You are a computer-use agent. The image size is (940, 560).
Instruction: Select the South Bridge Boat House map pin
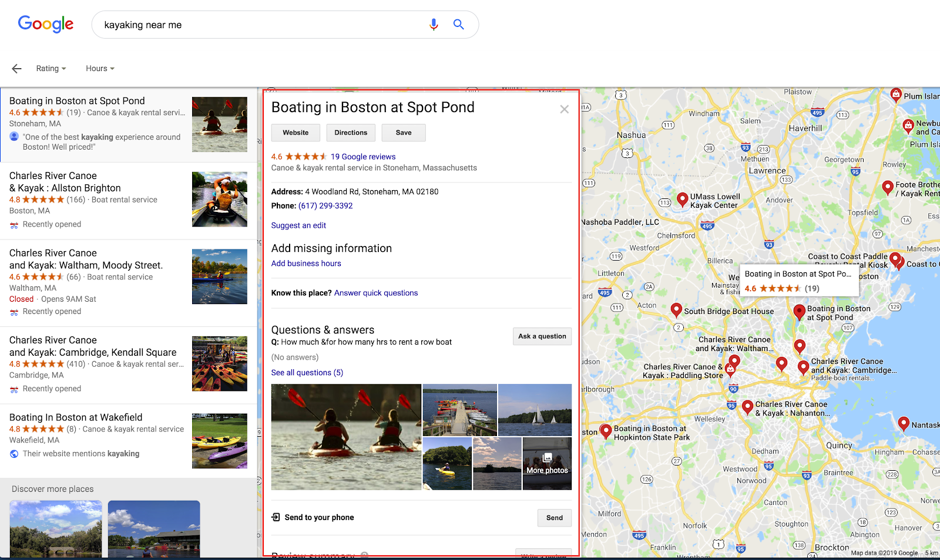click(x=676, y=310)
